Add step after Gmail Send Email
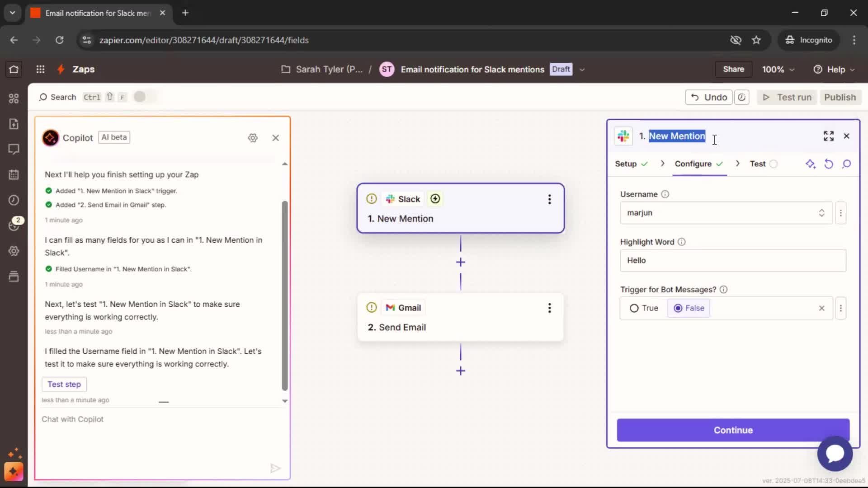 point(461,371)
